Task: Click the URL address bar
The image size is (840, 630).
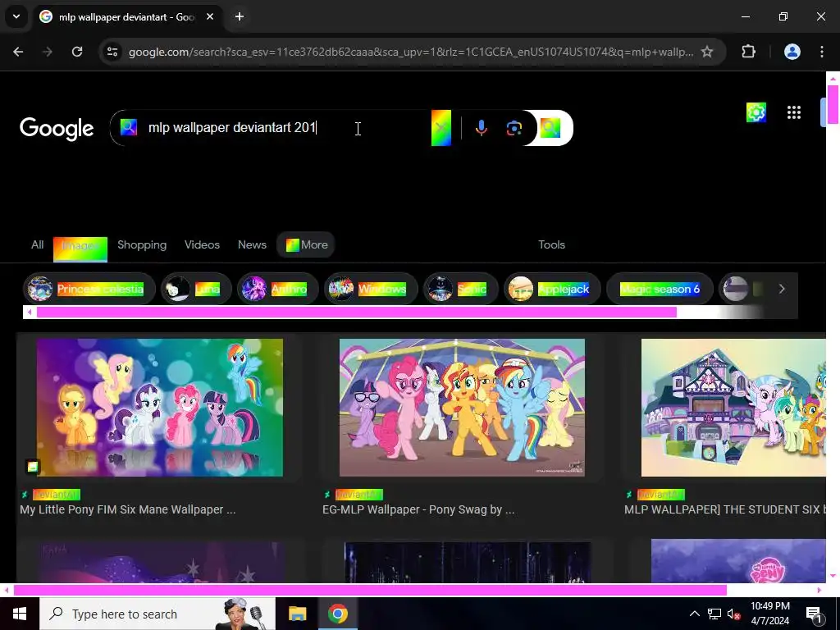Action: (x=410, y=52)
